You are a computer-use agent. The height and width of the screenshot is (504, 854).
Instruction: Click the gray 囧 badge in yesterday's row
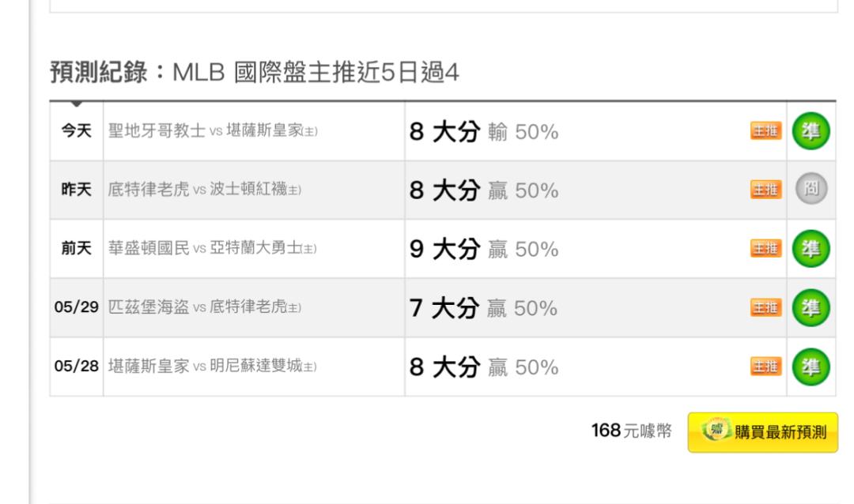pos(811,189)
